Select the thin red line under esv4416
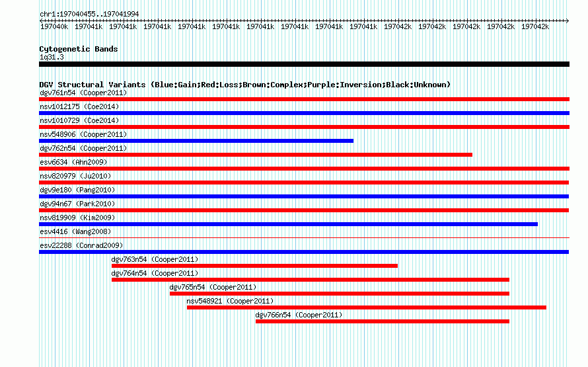 pos(304,237)
